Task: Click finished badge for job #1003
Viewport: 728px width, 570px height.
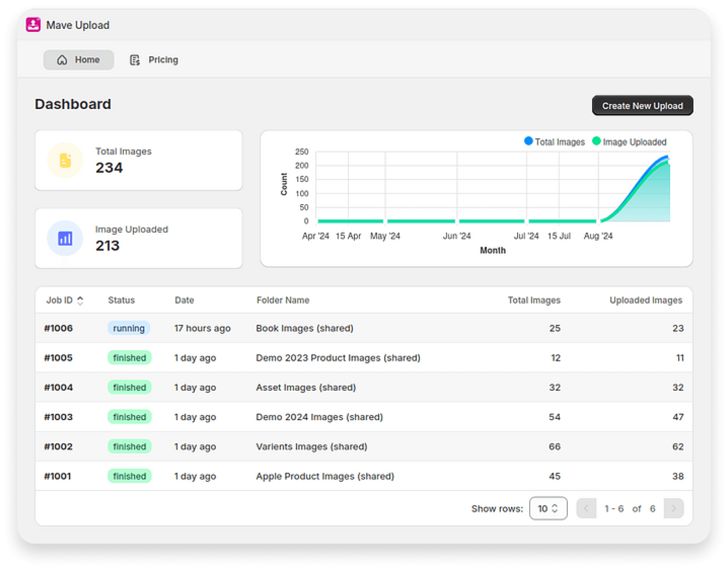Action: [129, 417]
